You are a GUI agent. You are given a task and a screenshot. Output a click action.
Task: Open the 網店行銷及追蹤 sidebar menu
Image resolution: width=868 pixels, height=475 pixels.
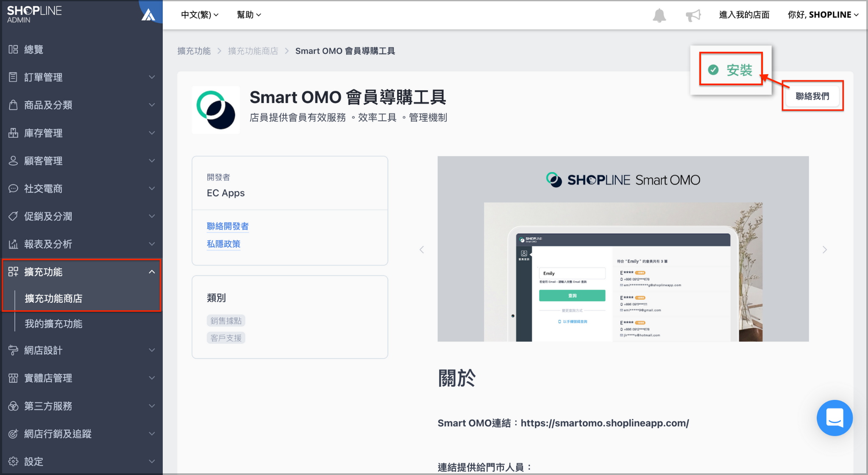(x=81, y=434)
